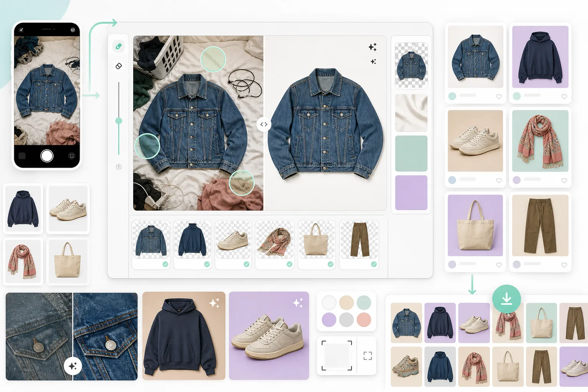Image resolution: width=588 pixels, height=392 pixels.
Task: Open the hoodie photo below the phone
Action: point(23,209)
